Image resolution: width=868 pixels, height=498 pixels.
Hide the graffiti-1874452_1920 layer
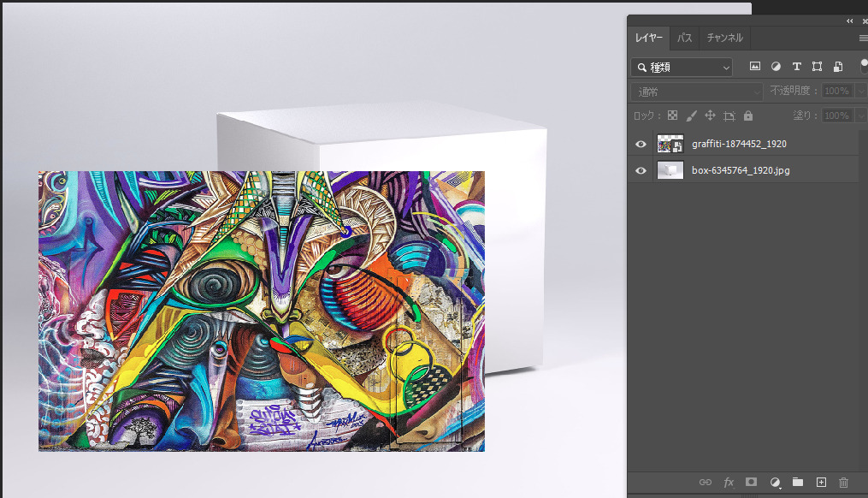coord(641,144)
